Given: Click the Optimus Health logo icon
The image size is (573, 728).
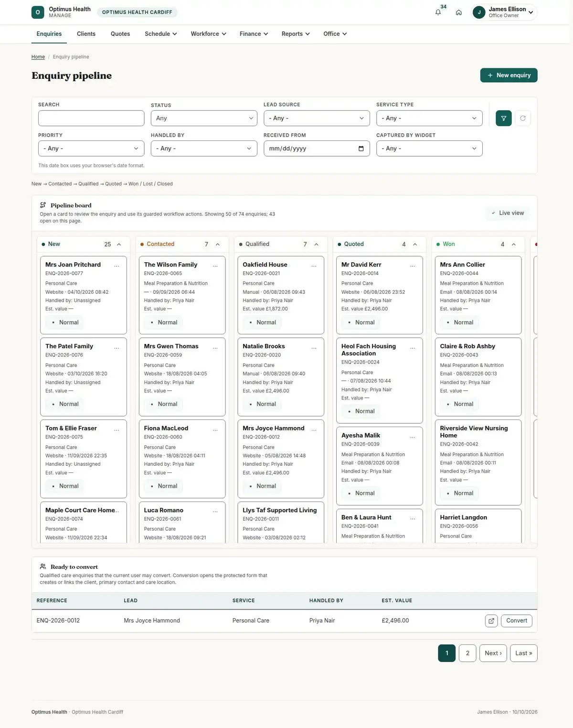Looking at the screenshot, I should pyautogui.click(x=38, y=12).
